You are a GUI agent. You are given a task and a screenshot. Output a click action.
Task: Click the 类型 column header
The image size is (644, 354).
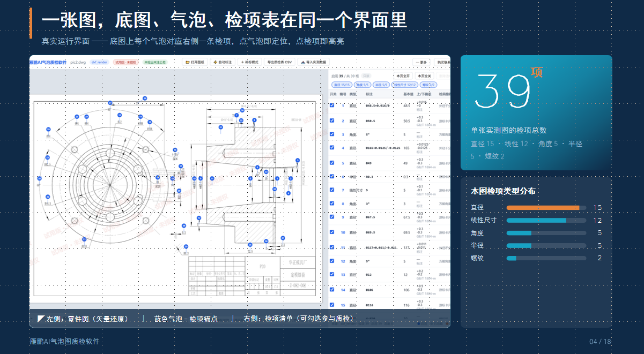tap(353, 94)
